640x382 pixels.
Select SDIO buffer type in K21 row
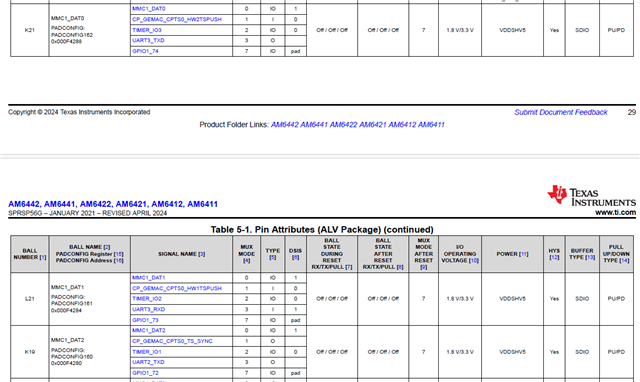pyautogui.click(x=582, y=30)
